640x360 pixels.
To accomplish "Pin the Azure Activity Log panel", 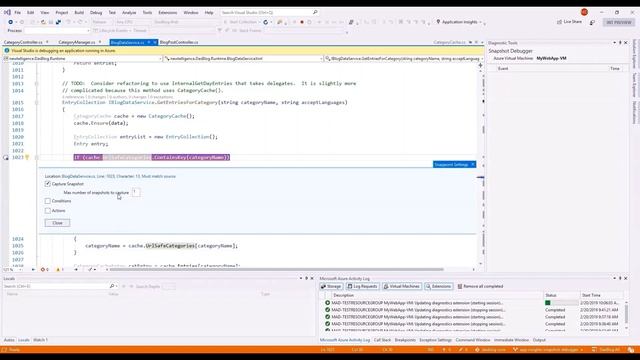I will [620, 278].
